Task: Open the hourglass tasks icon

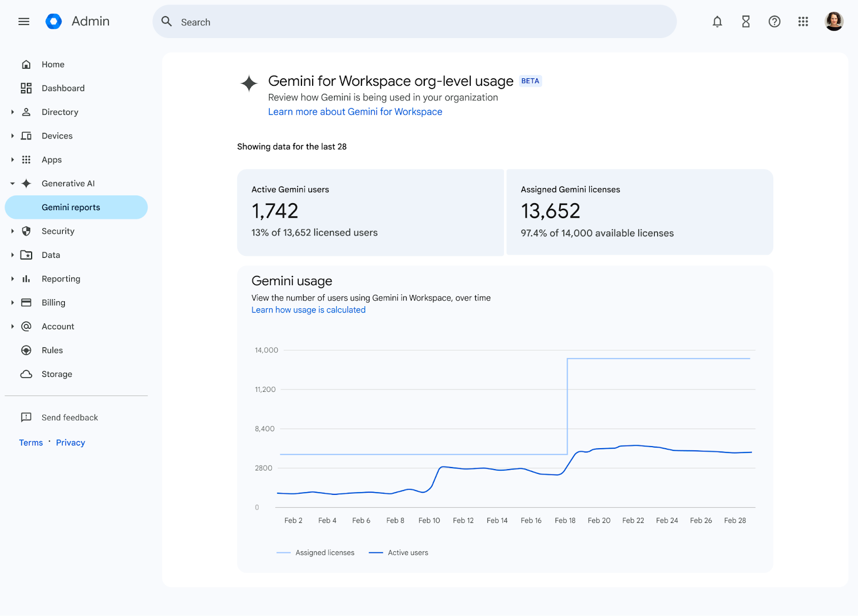Action: (x=745, y=21)
